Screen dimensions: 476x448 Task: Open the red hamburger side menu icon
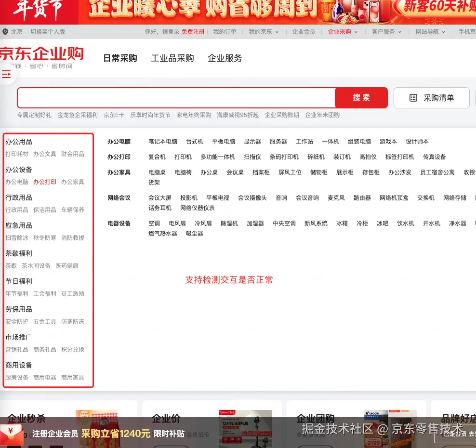6,74
